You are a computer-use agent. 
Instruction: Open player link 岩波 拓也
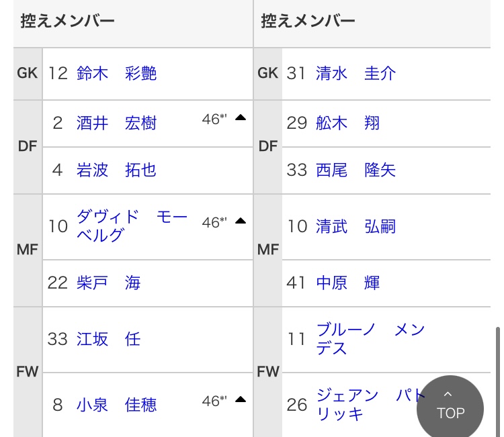(x=116, y=171)
